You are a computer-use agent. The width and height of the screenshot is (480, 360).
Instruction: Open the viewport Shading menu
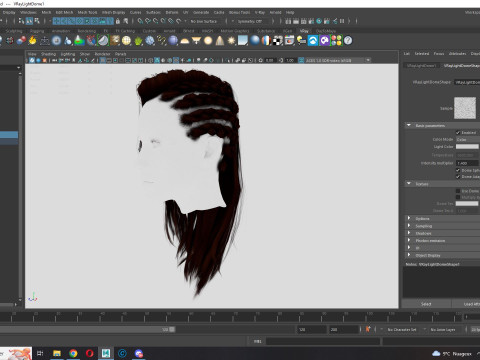(x=48, y=54)
